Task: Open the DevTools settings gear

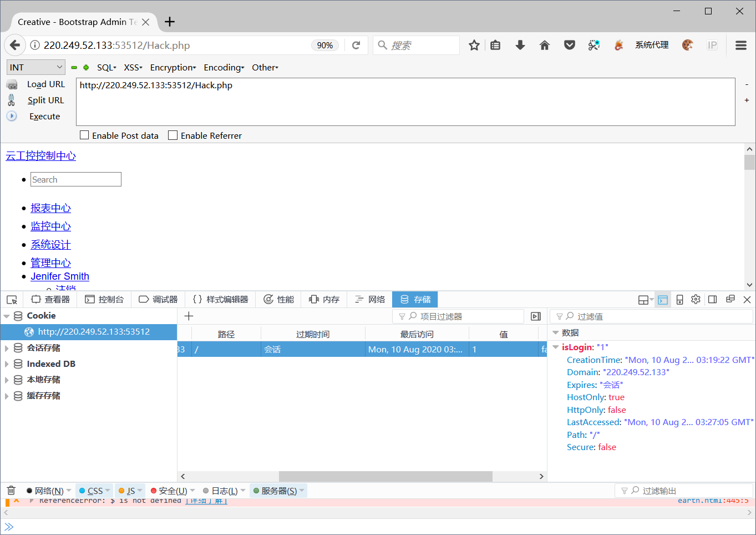Action: [x=696, y=299]
